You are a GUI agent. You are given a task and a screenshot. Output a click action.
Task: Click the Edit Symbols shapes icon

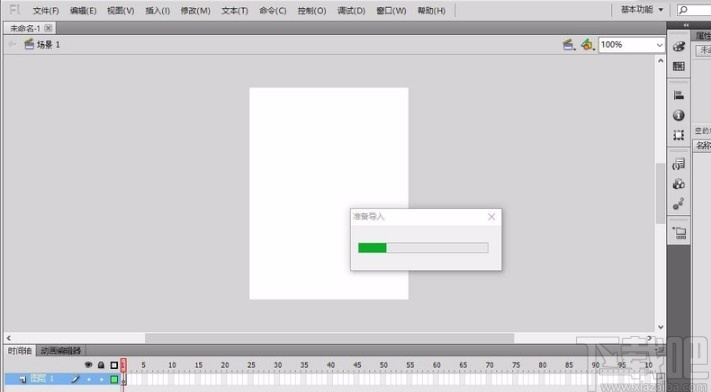pos(587,44)
